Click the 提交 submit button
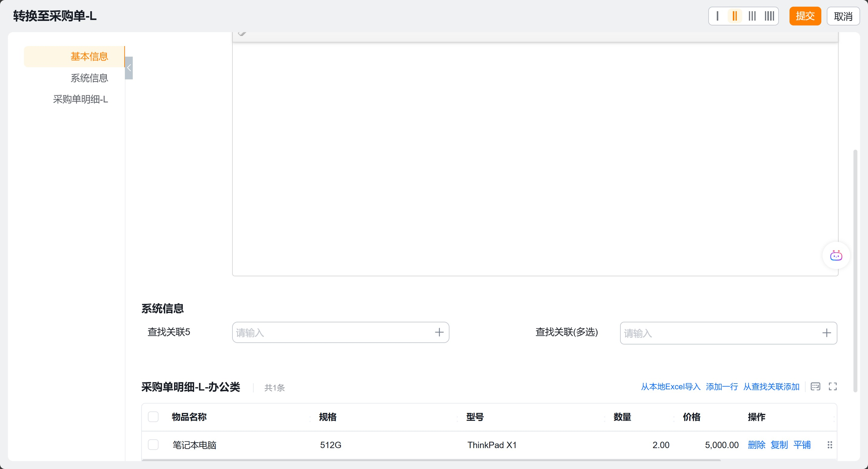This screenshot has height=469, width=868. 805,16
